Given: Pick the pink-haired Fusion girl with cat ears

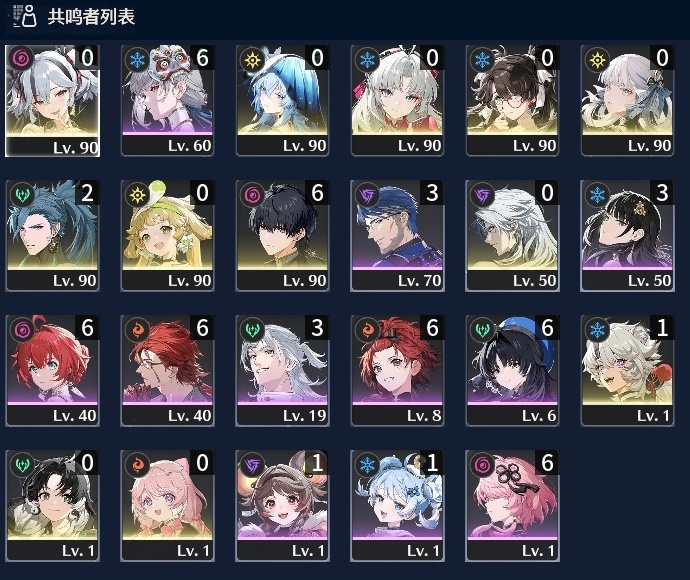Looking at the screenshot, I should click(x=167, y=506).
